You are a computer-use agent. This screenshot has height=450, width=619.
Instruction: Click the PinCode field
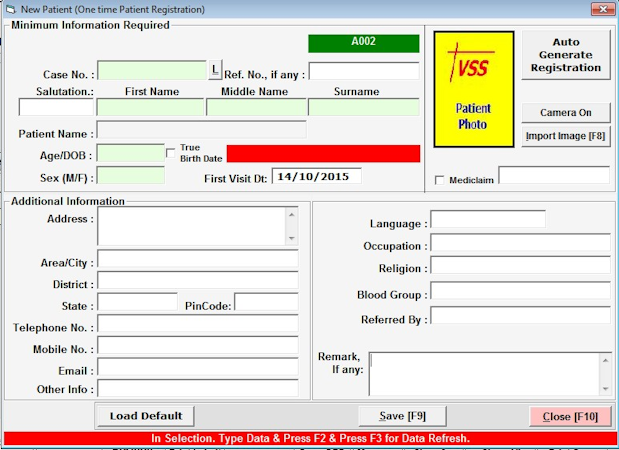coord(266,302)
